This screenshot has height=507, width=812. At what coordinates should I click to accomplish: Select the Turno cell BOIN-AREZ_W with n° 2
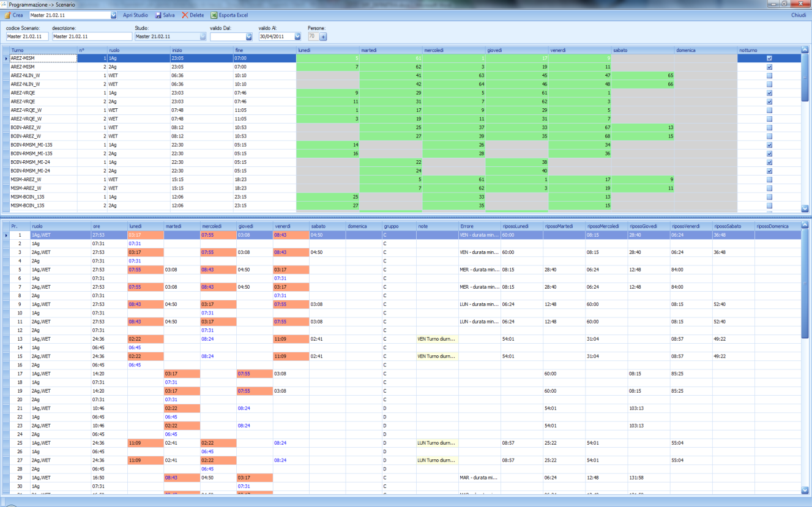[43, 136]
